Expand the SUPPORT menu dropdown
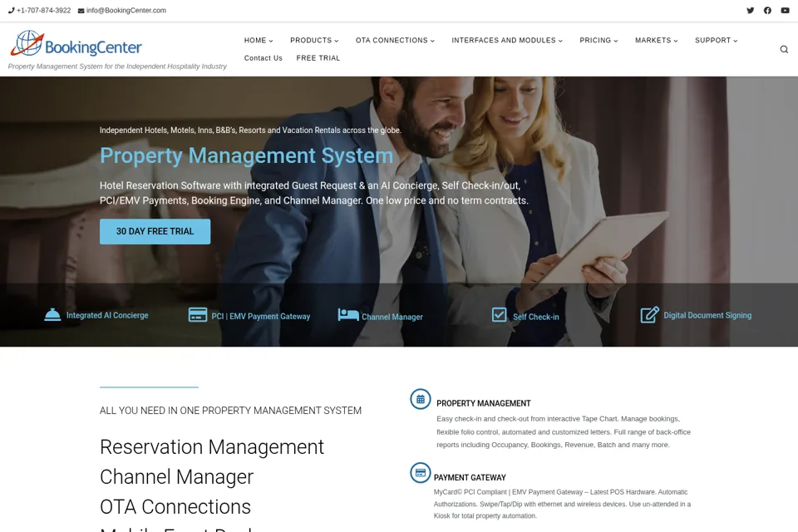 click(x=717, y=40)
